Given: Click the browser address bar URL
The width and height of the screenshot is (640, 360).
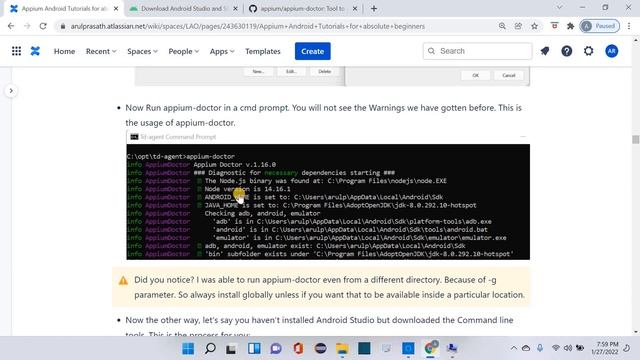Looking at the screenshot, I should (x=248, y=26).
